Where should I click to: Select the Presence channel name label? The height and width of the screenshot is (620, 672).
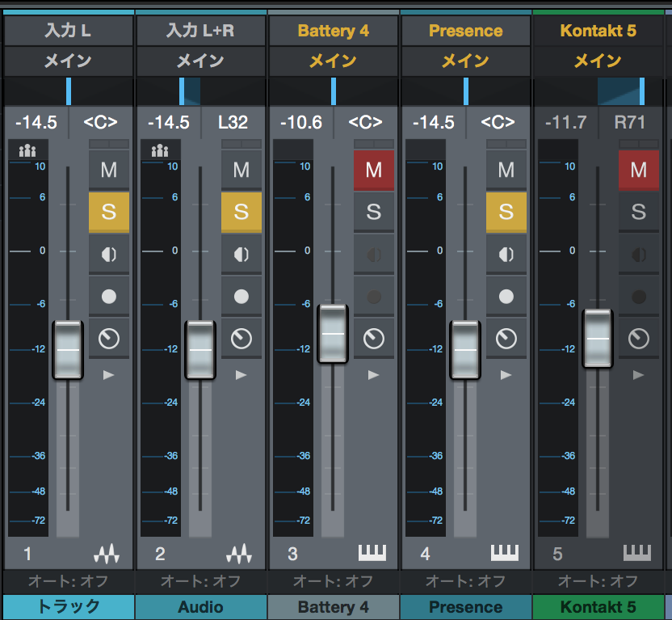coord(465,607)
